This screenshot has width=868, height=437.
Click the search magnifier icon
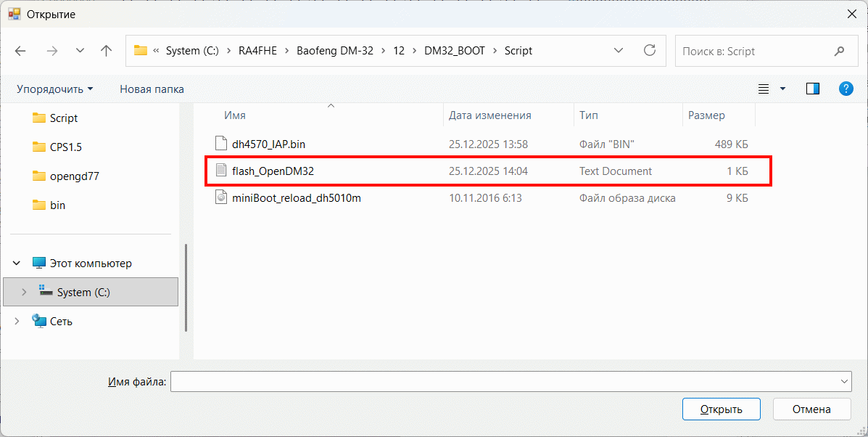click(x=840, y=51)
